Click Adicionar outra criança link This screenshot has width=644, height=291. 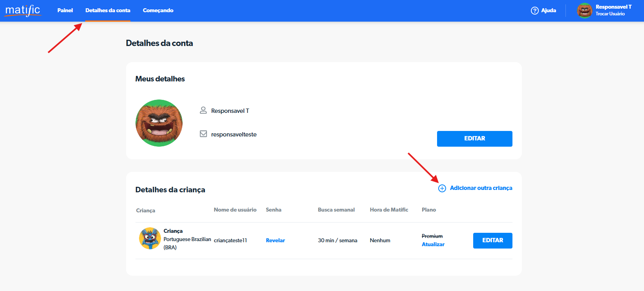(481, 188)
